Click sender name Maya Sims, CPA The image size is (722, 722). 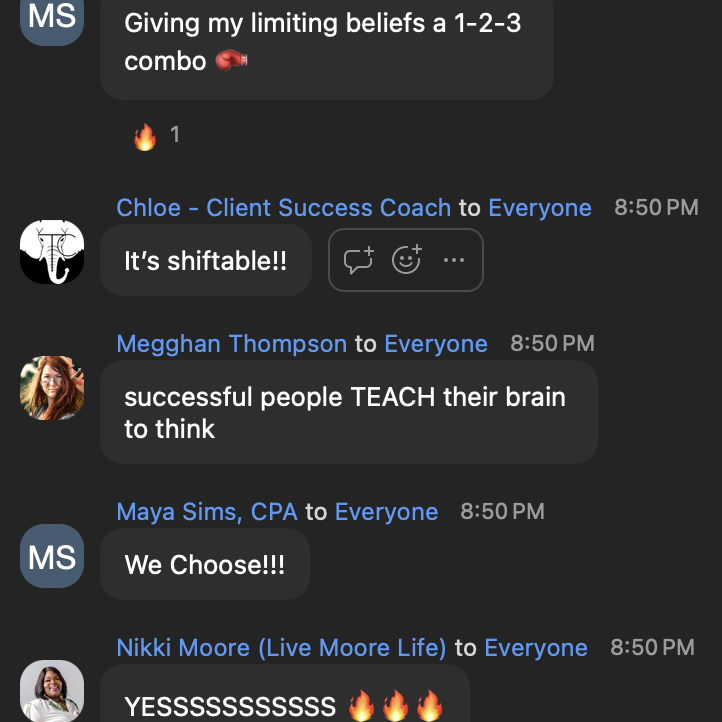[207, 512]
